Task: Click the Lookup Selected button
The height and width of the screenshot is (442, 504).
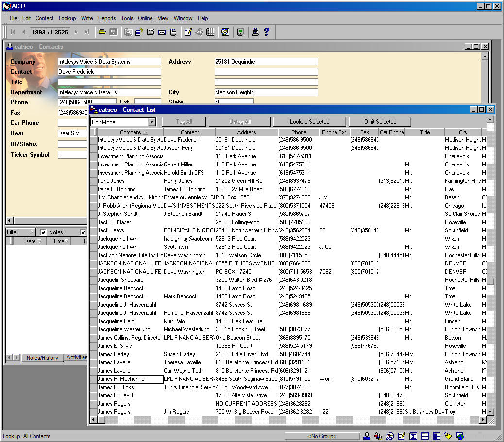Action: pyautogui.click(x=309, y=122)
